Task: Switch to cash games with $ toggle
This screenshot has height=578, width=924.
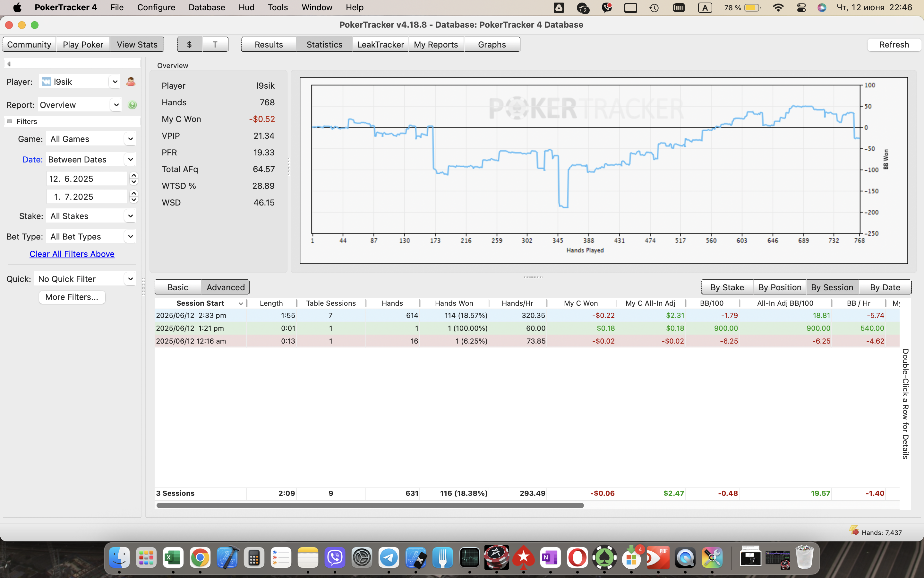Action: tap(189, 44)
